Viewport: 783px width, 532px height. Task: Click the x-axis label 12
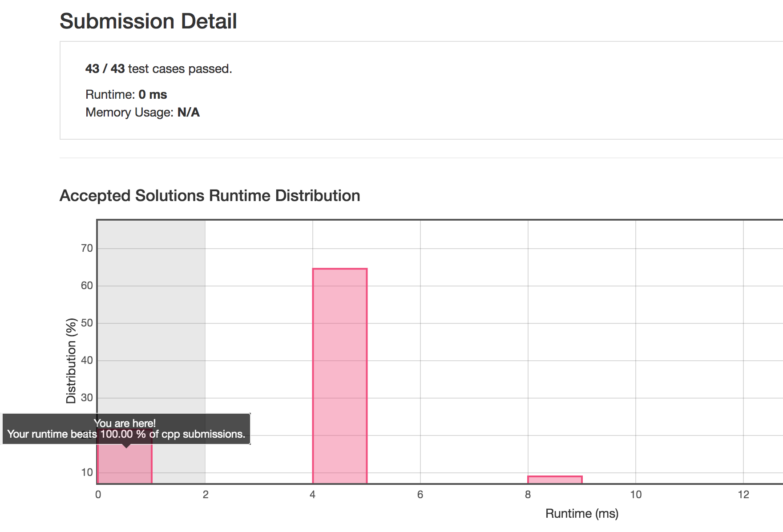pos(743,495)
